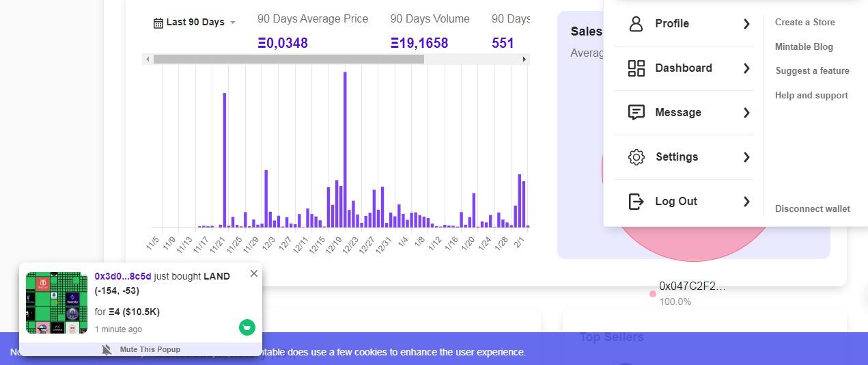Expand the Dashboard chevron arrow
Image resolution: width=868 pixels, height=365 pixels.
pos(746,68)
